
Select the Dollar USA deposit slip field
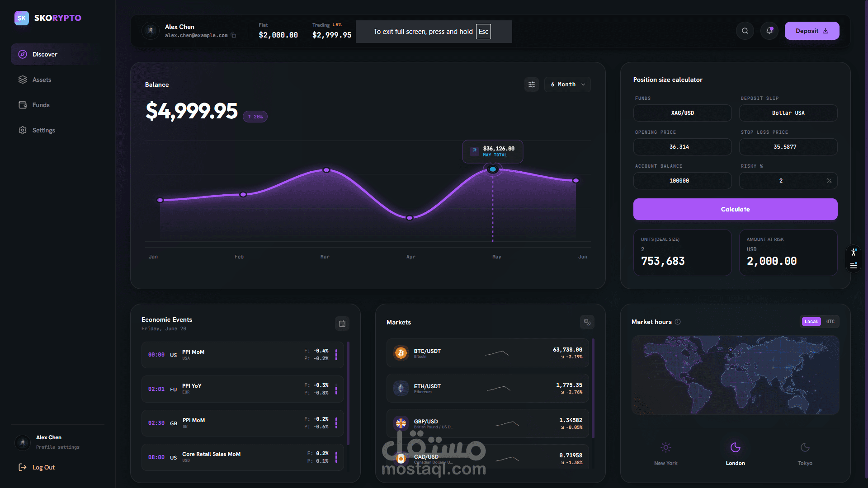coord(788,113)
